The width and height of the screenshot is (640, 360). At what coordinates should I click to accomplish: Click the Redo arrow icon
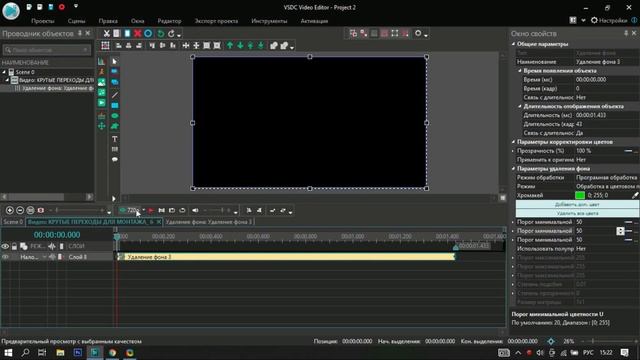pyautogui.click(x=171, y=33)
